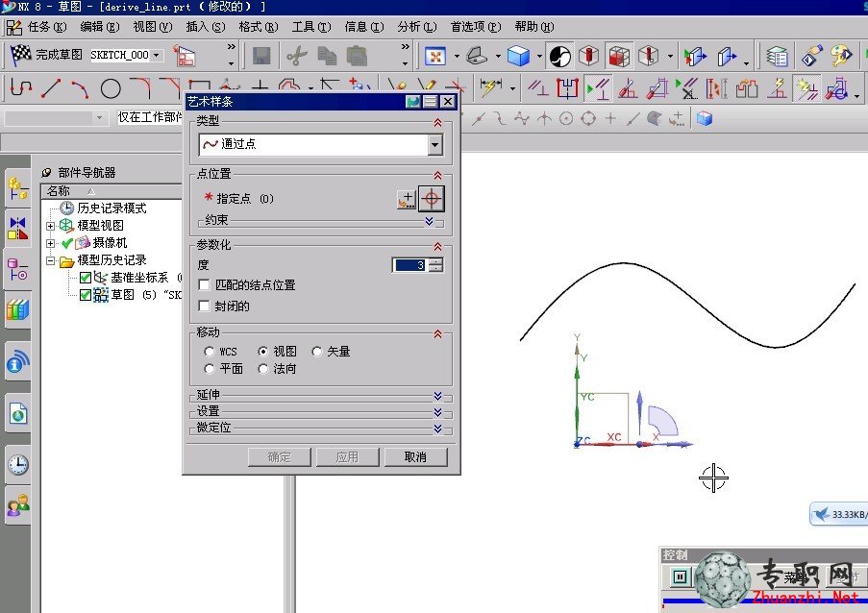Image resolution: width=868 pixels, height=613 pixels.
Task: Open the 工具(T) menu
Action: coord(311,27)
